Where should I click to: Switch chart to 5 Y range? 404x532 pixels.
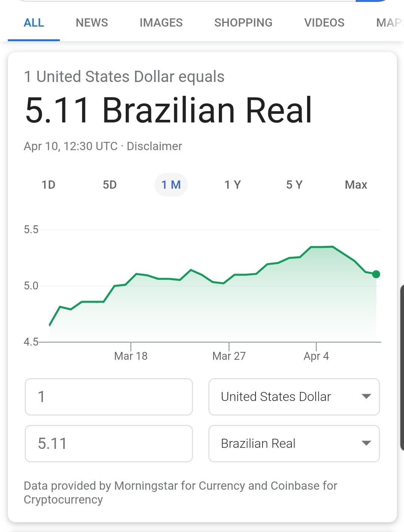click(x=294, y=185)
